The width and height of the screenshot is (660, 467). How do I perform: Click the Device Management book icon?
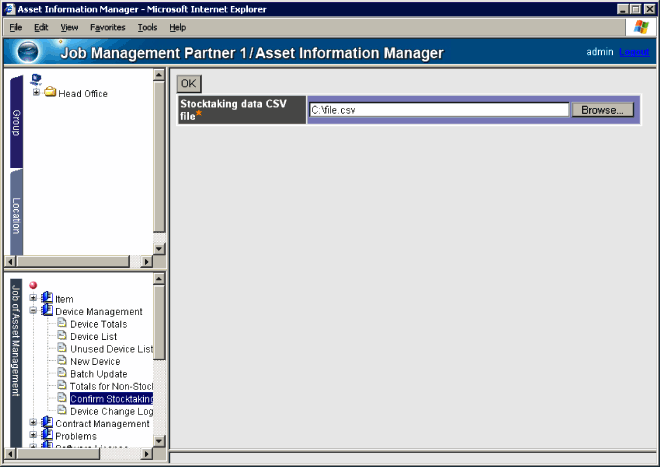click(x=47, y=310)
